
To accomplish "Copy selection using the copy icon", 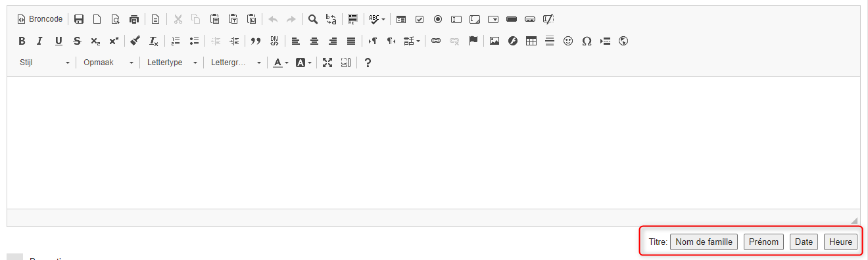I will click(196, 19).
